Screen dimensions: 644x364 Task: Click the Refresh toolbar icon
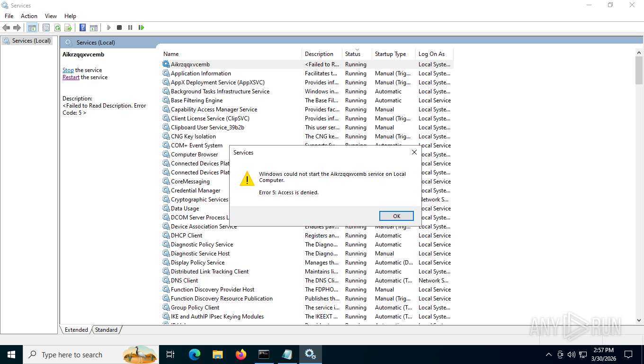click(x=57, y=27)
